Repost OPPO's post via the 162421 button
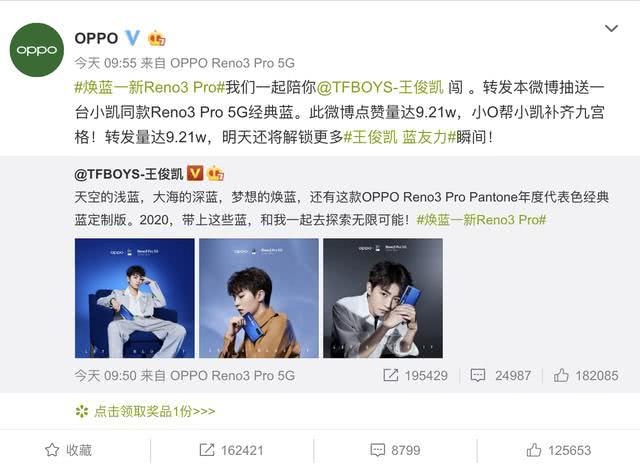Screen dimensions: 640x471 coord(231,450)
